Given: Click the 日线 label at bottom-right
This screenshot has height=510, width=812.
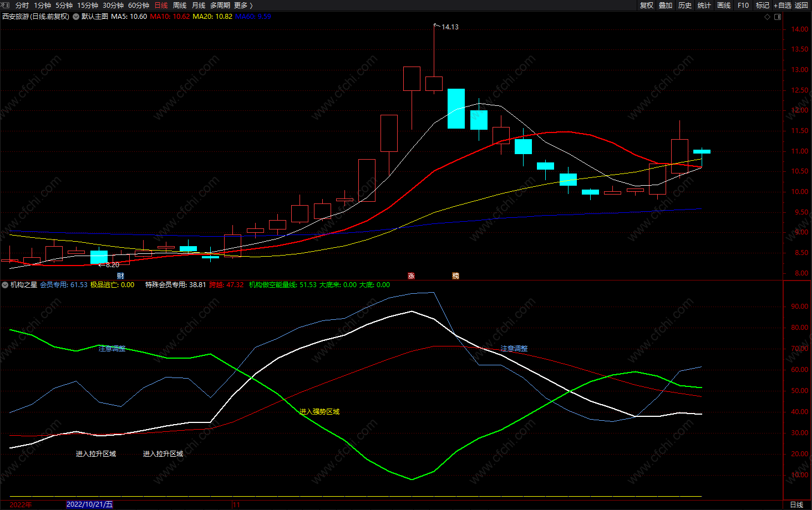Looking at the screenshot, I should tap(796, 504).
